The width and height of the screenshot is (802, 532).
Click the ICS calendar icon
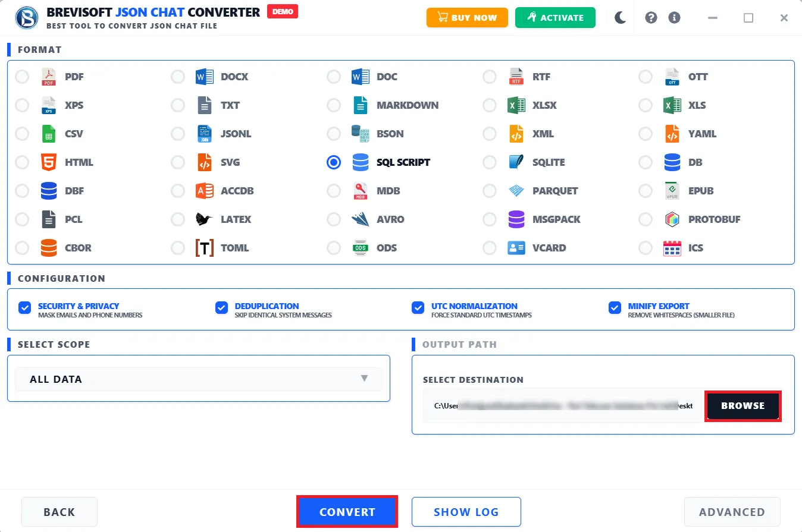tap(672, 248)
